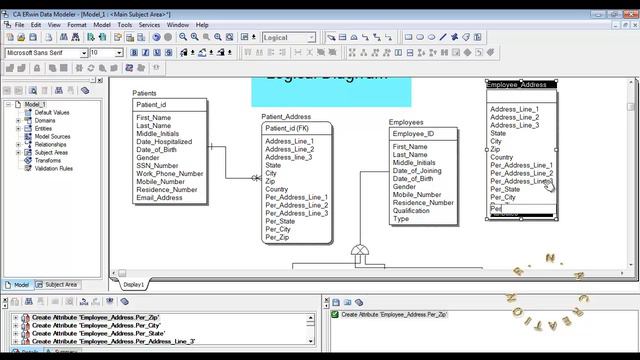
Task: Click SSN_Number attribute in Patients entity
Action: pyautogui.click(x=157, y=166)
